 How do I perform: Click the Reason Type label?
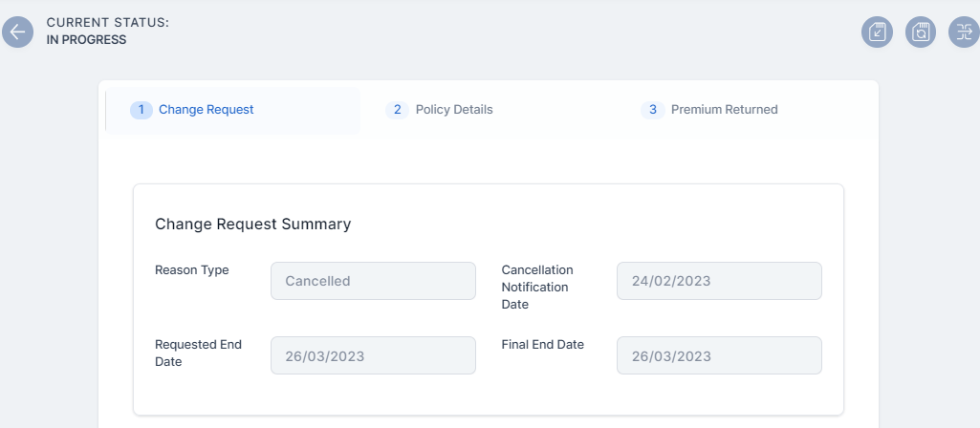(x=192, y=270)
